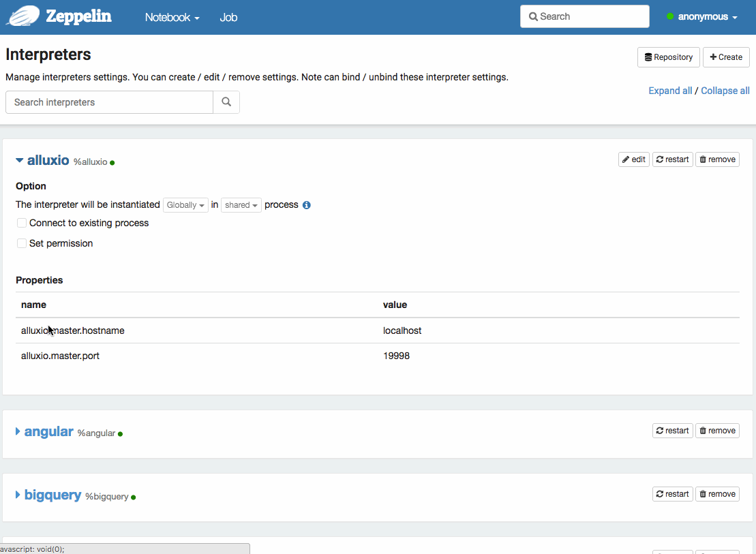This screenshot has height=554, width=756.
Task: Click the angular interpreter name
Action: (x=48, y=431)
